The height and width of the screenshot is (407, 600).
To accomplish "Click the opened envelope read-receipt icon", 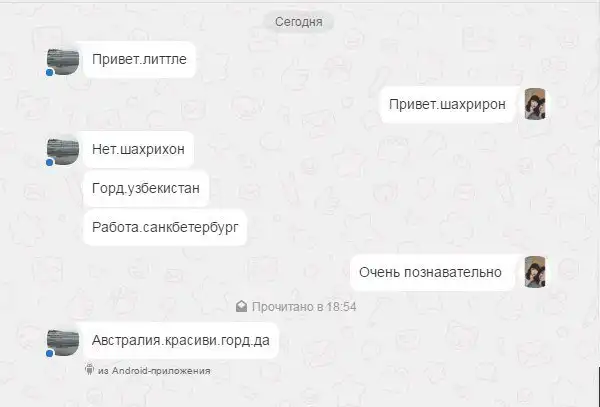I will point(241,306).
